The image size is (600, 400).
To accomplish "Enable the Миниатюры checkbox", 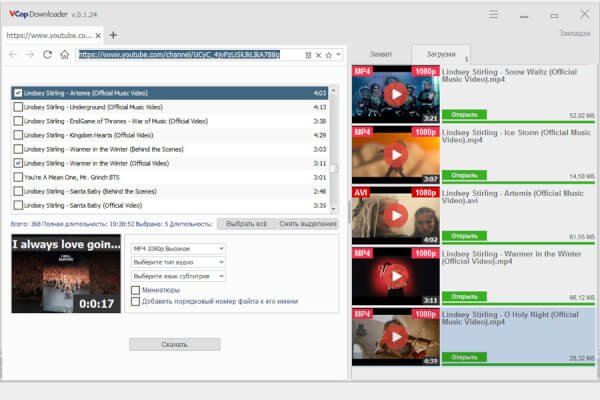I will pos(135,290).
